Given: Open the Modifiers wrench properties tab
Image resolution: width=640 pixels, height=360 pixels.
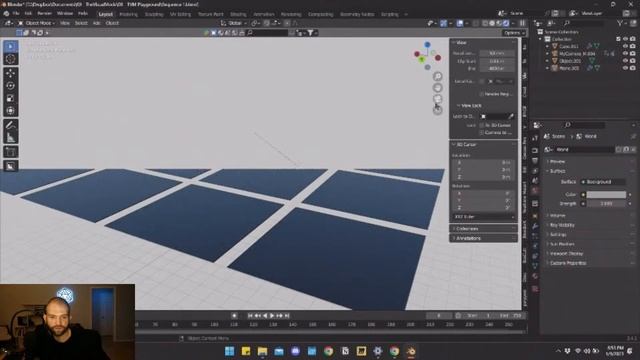Looking at the screenshot, I should pos(535,226).
